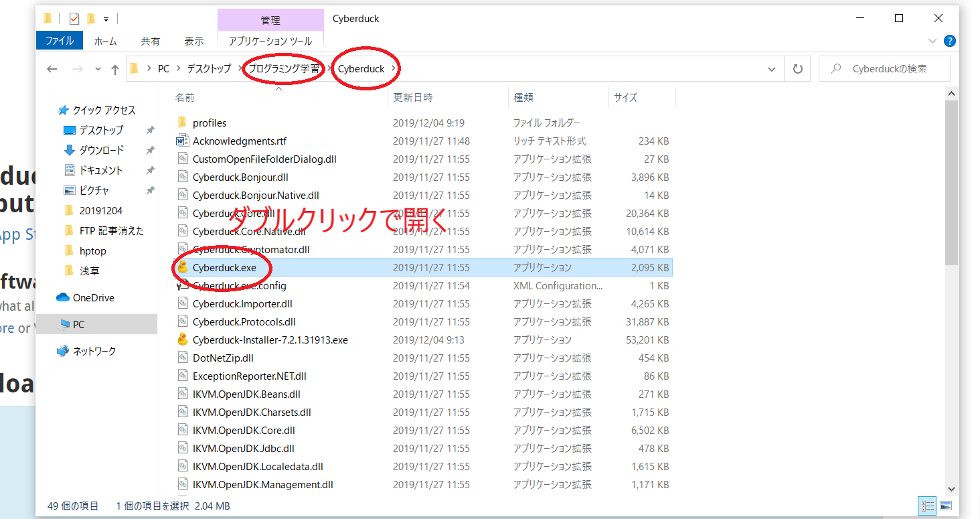Expand the ribbon with the chevron

[932, 41]
